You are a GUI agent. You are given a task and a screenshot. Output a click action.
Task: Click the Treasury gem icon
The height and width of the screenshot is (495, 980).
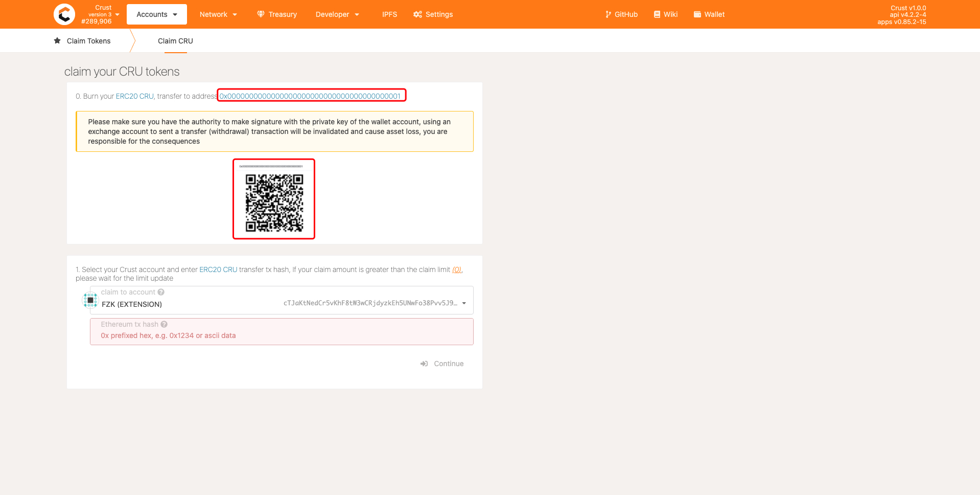[x=261, y=14]
